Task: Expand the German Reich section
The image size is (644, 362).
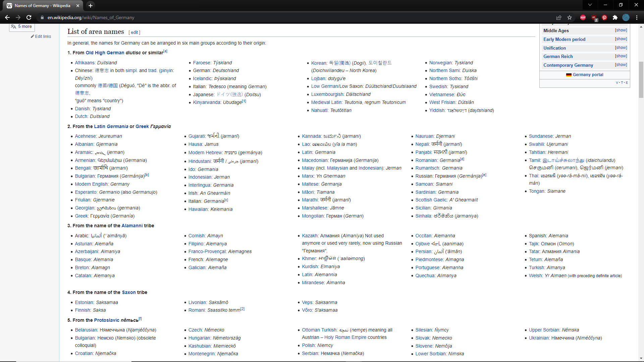Action: [621, 56]
